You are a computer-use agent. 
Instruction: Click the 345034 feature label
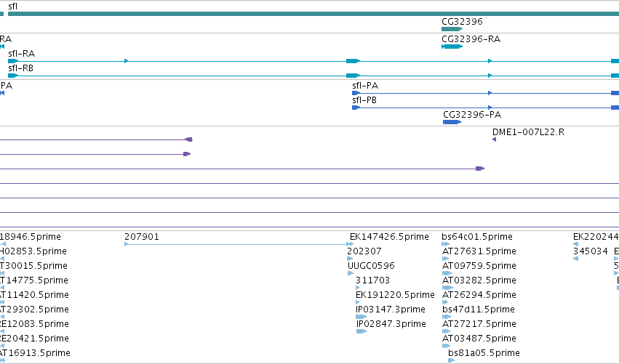(x=590, y=251)
